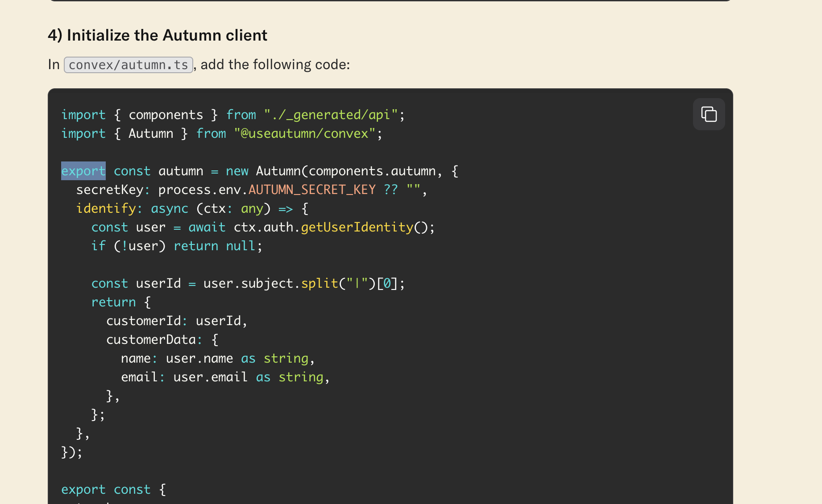Viewport: 822px width, 504px height.
Task: Click the 'split' method in the code
Action: click(x=320, y=283)
